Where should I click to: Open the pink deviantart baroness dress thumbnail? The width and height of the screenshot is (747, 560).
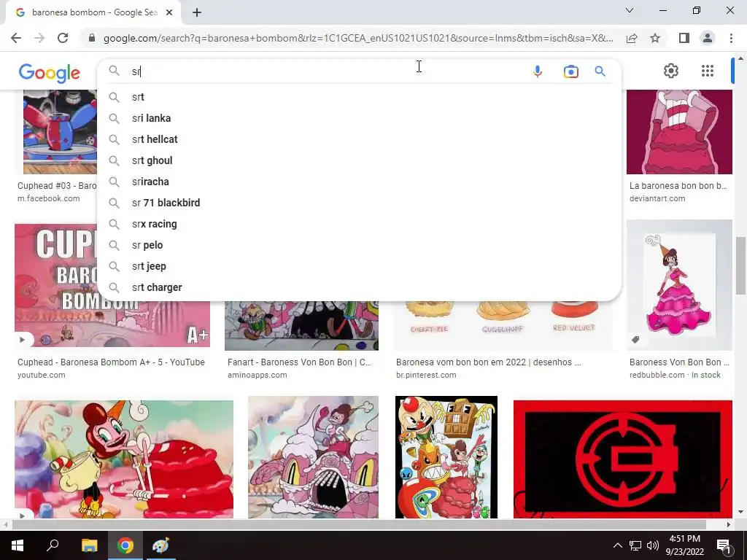[x=679, y=132]
